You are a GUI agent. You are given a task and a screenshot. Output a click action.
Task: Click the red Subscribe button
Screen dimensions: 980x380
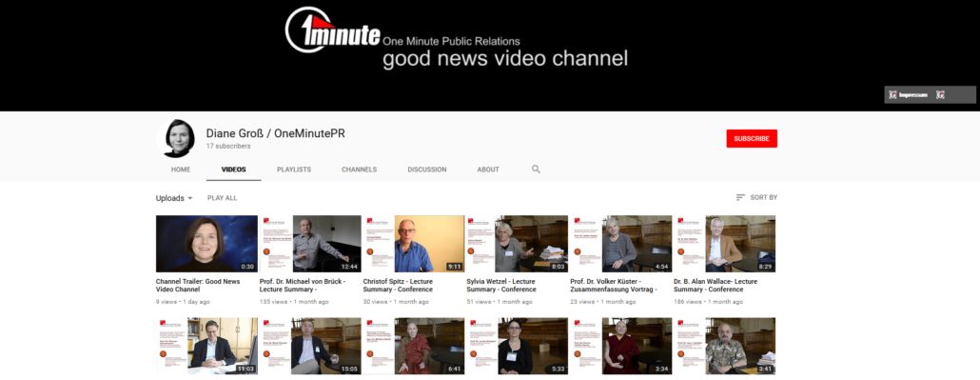752,138
